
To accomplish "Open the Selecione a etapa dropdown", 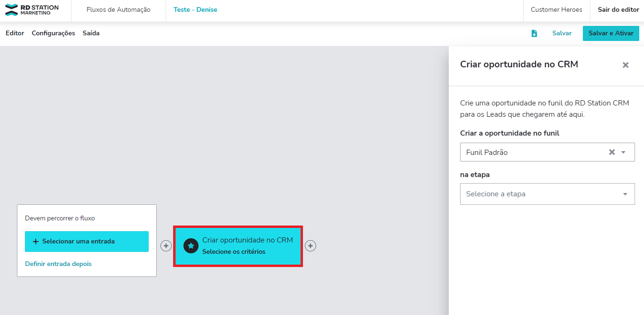I will coord(541,194).
